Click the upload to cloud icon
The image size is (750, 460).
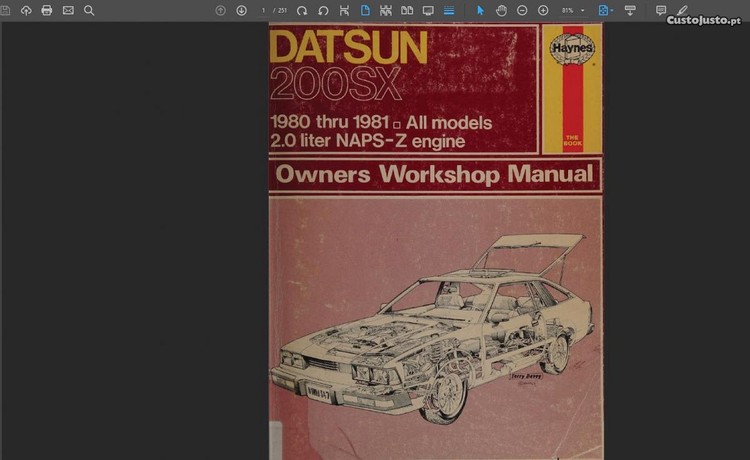[x=26, y=10]
